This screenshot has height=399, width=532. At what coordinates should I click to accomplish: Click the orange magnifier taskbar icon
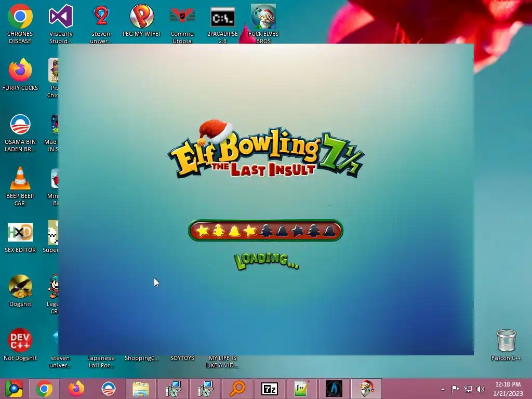click(x=237, y=389)
